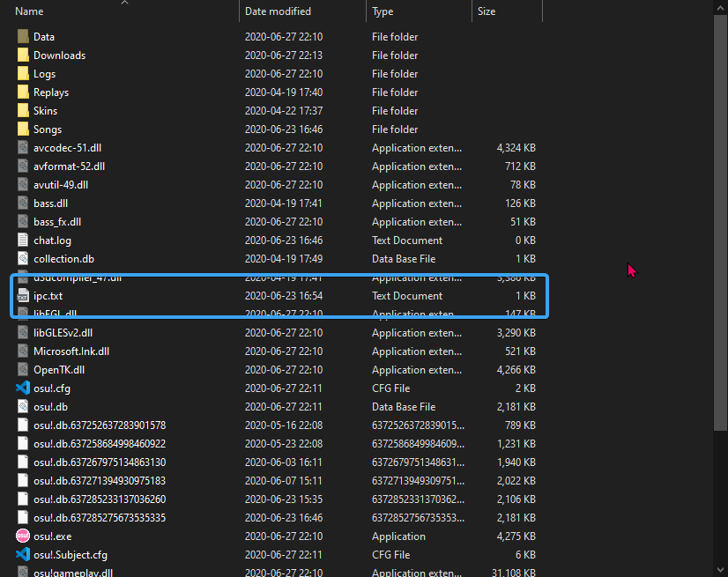Viewport: 728px width, 577px height.
Task: Select the blank icon of osu!.db.637258684998460922
Action: 23,444
